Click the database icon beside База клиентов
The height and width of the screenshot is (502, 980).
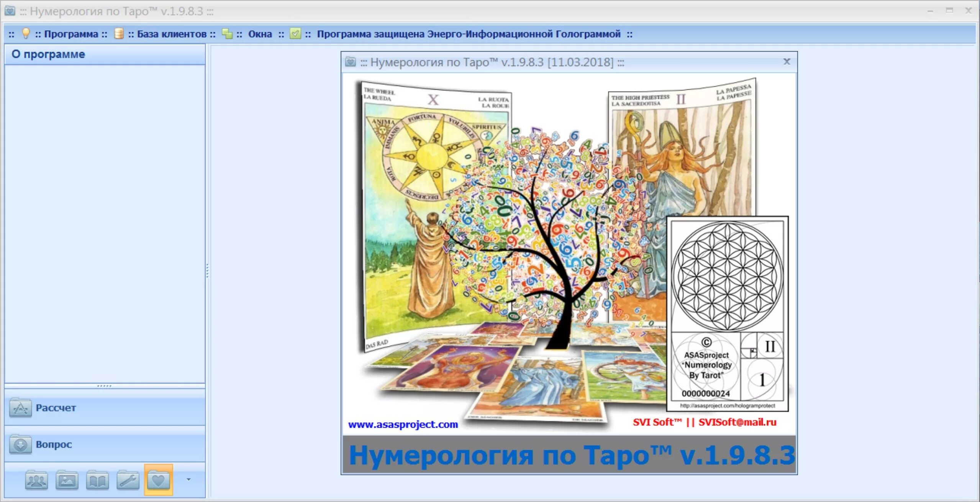click(119, 34)
